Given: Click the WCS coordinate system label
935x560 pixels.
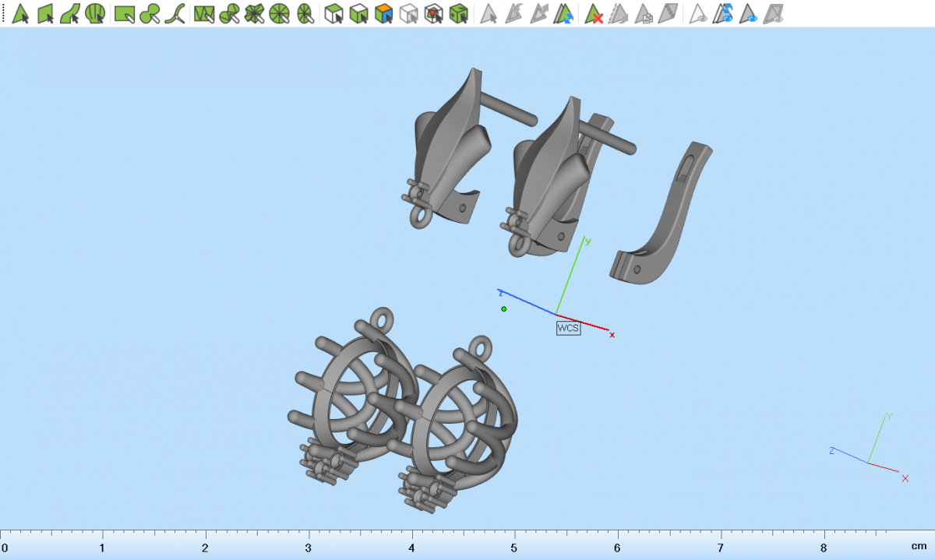Looking at the screenshot, I should [x=568, y=328].
